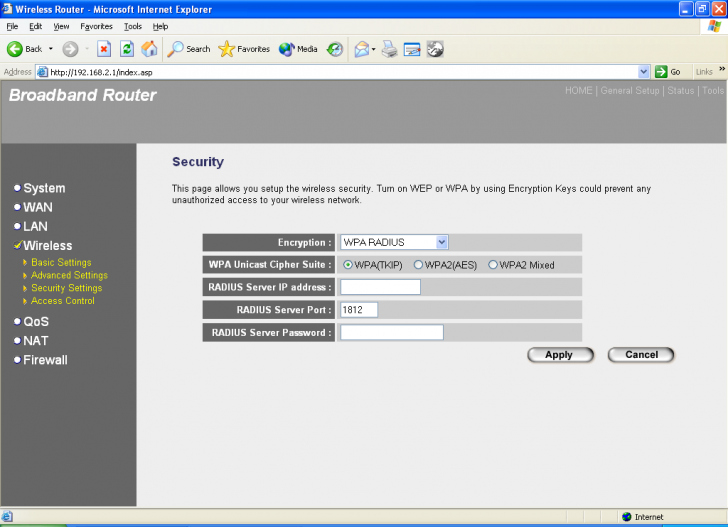Click the Back navigation button
The image size is (728, 527).
click(25, 48)
